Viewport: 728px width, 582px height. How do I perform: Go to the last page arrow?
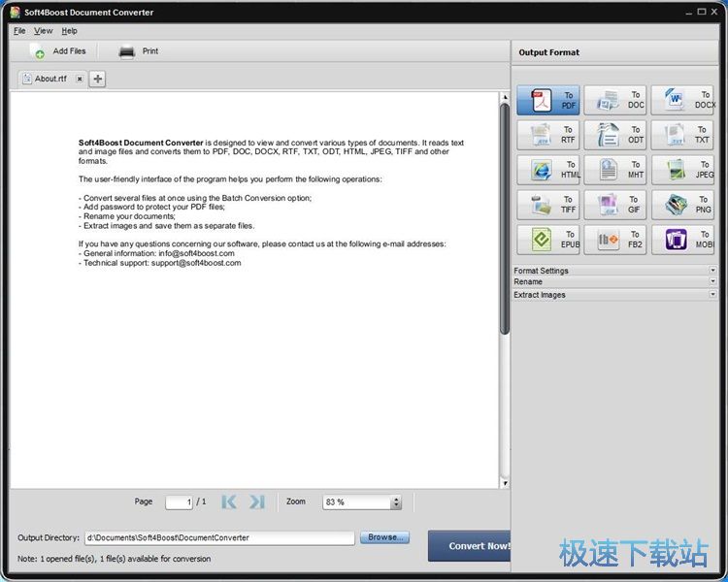click(x=257, y=501)
